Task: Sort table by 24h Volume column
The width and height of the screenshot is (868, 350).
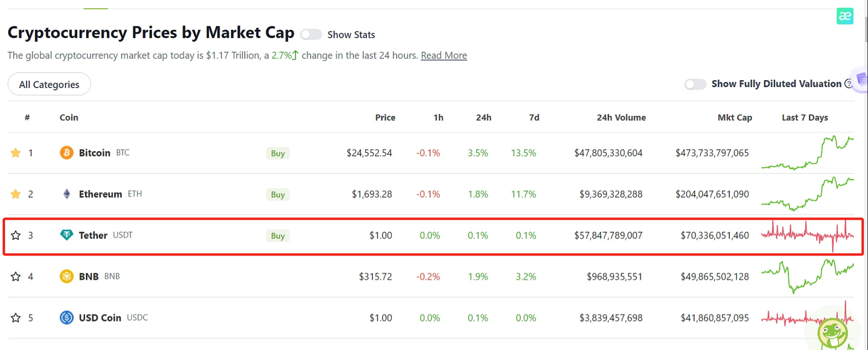Action: coord(621,118)
